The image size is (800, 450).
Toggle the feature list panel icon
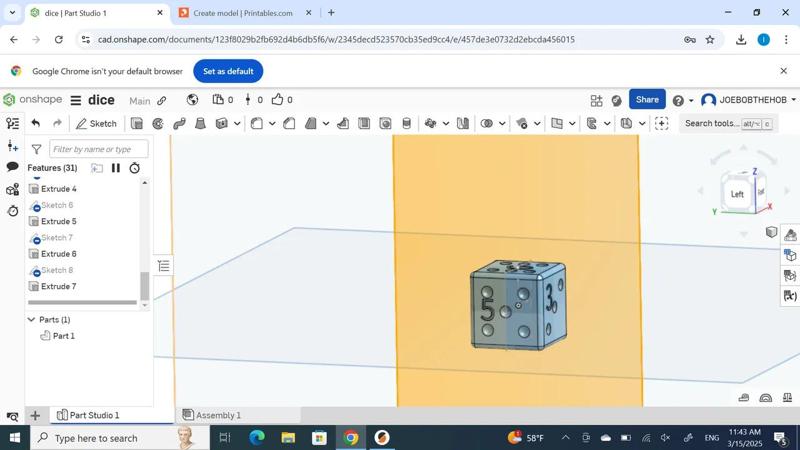[x=13, y=123]
